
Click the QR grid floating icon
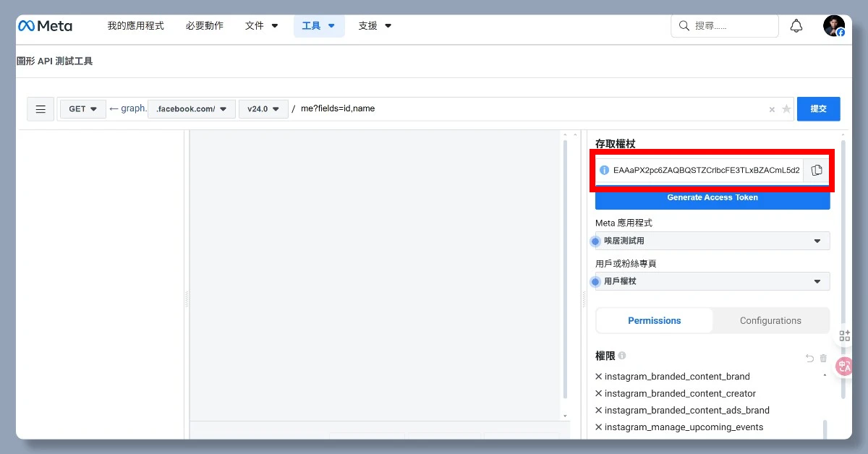(x=844, y=335)
